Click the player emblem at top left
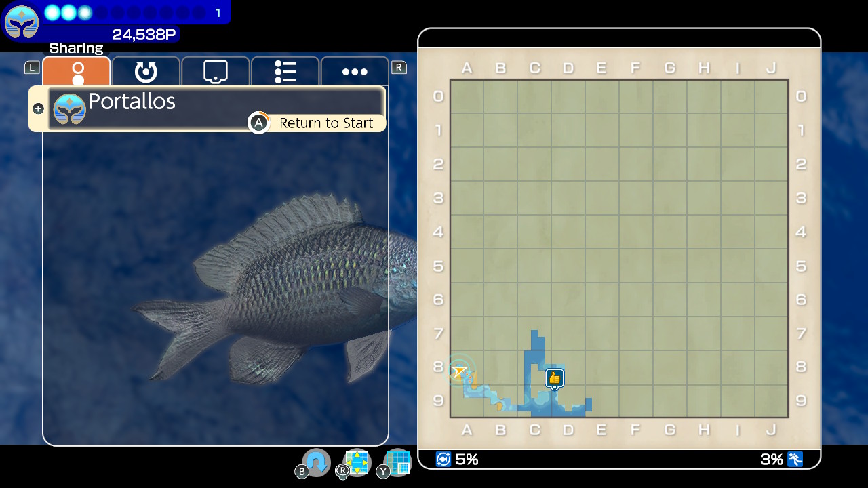 coord(22,22)
